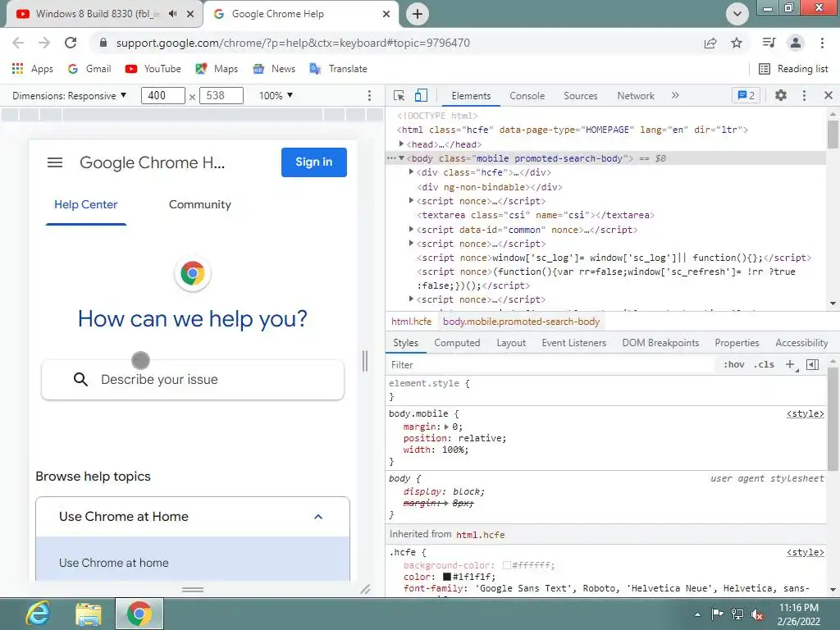Open media controls icon
The width and height of the screenshot is (840, 630).
click(x=769, y=43)
